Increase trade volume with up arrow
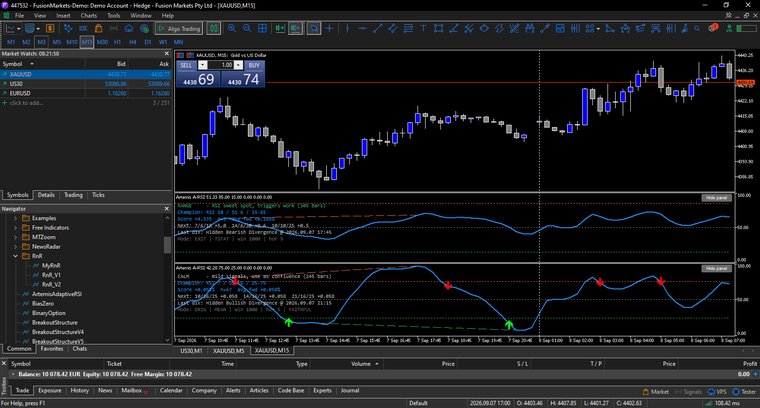This screenshot has height=408, width=760. [x=238, y=65]
